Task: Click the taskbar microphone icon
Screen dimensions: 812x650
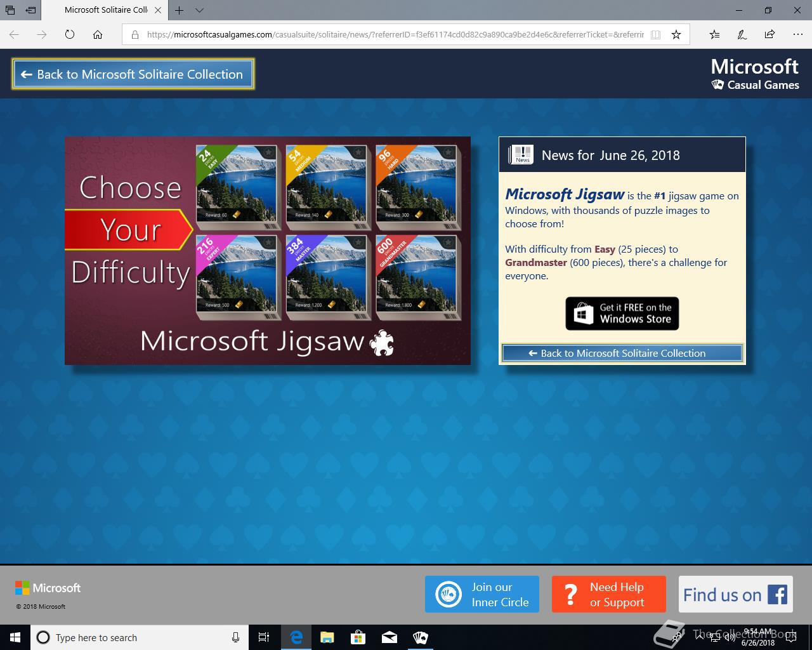Action: 235,637
